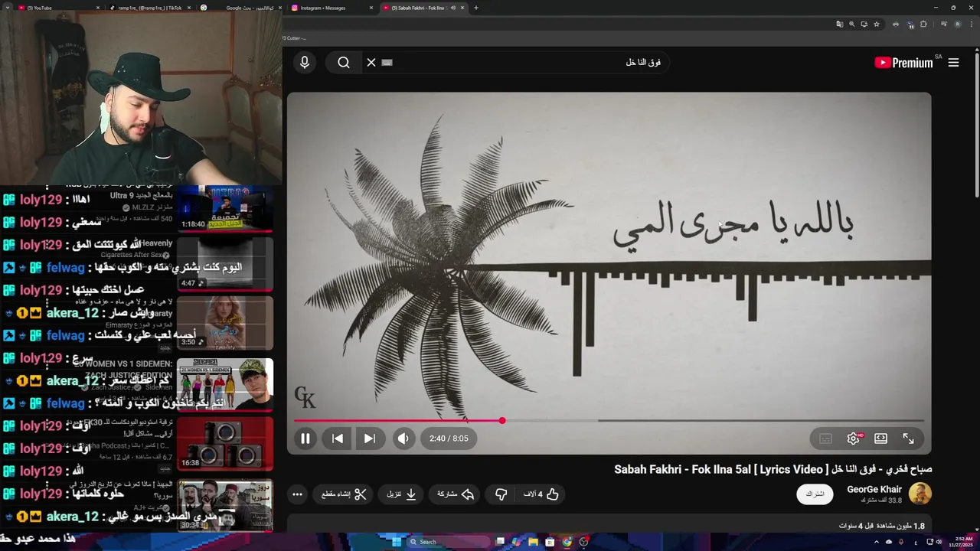Open the player settings gear menu
Image resolution: width=980 pixels, height=551 pixels.
point(854,439)
